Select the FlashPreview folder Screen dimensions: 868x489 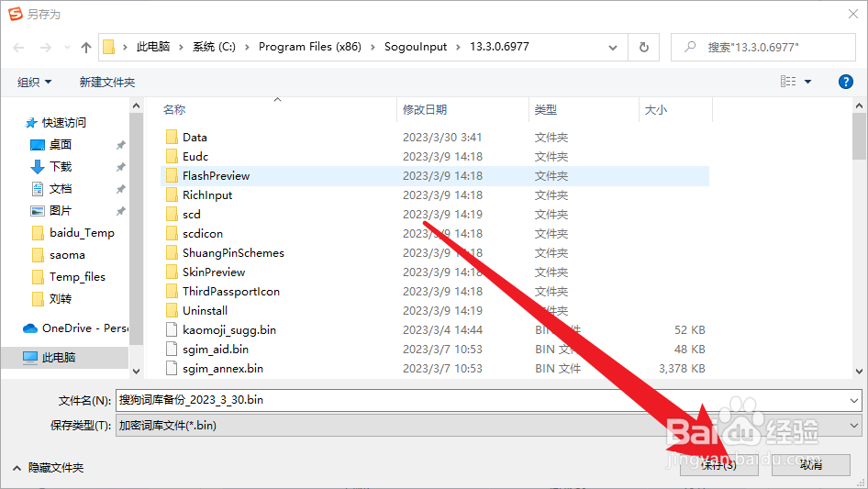click(216, 175)
